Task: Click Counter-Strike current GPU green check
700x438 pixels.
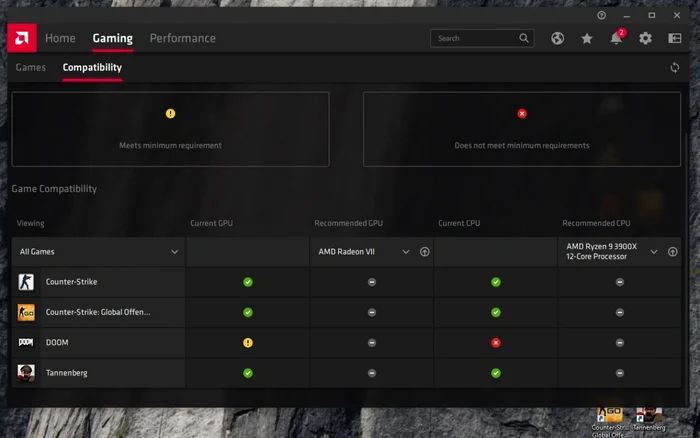Action: (x=248, y=282)
